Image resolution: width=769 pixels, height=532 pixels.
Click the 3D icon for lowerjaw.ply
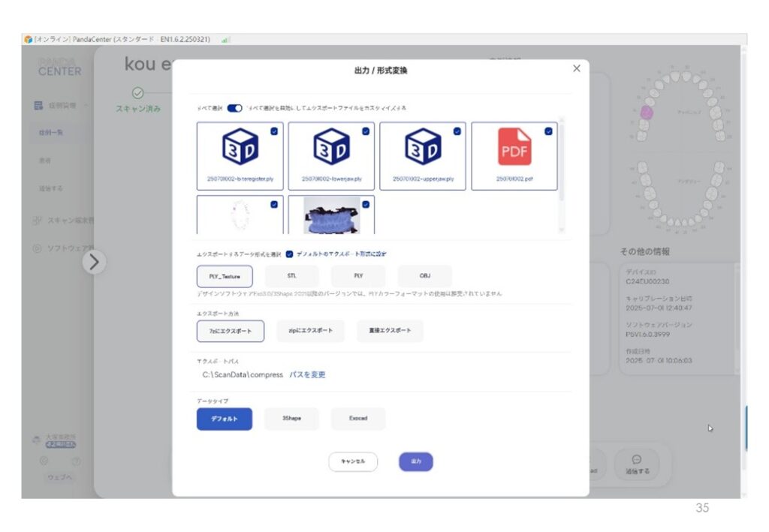point(331,147)
